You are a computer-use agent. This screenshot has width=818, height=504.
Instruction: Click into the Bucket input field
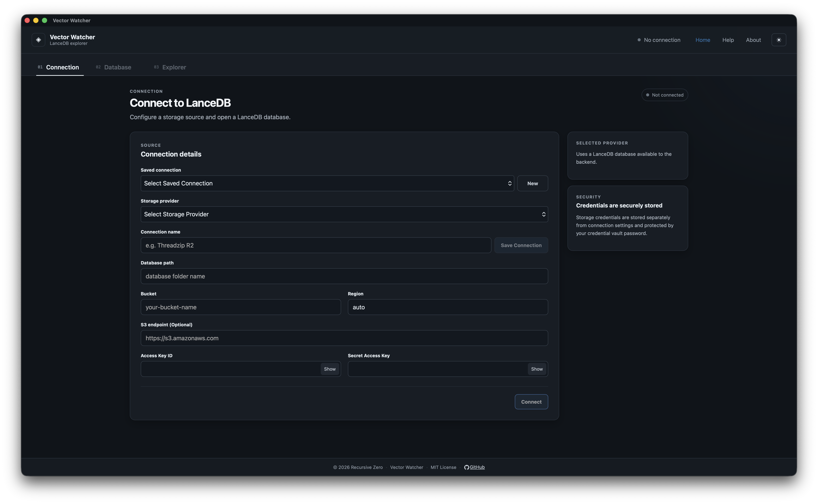[241, 307]
